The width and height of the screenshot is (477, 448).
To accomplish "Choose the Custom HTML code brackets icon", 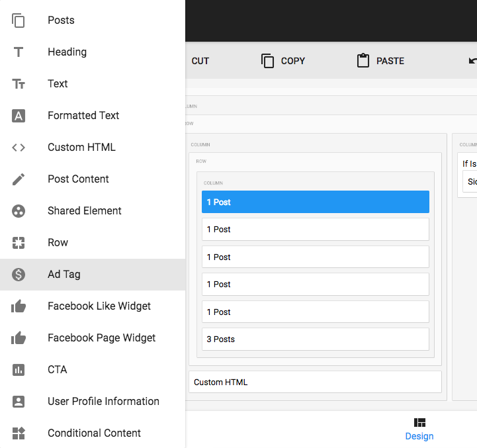I will [19, 148].
